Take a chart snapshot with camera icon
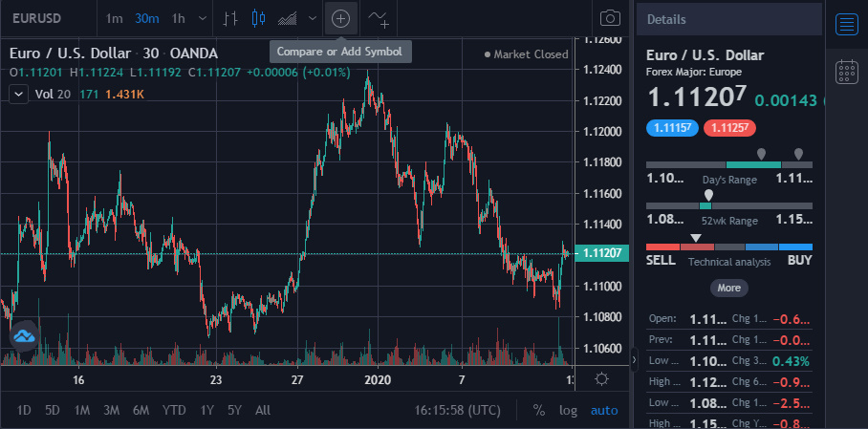The width and height of the screenshot is (868, 429). [x=610, y=18]
